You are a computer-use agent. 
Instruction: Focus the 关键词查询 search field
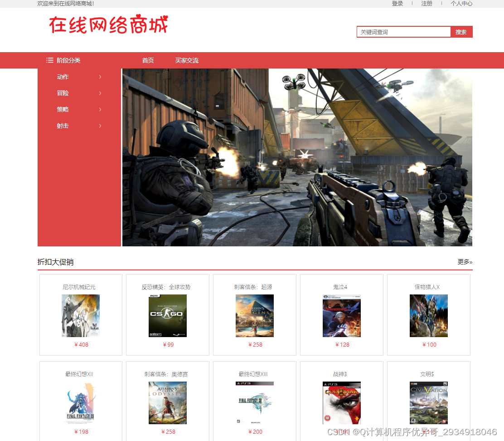[x=404, y=32]
